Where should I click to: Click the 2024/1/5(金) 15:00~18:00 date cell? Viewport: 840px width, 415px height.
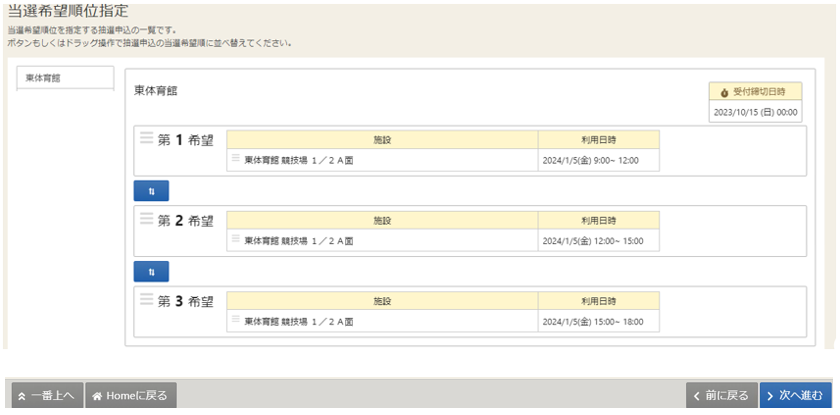point(590,321)
